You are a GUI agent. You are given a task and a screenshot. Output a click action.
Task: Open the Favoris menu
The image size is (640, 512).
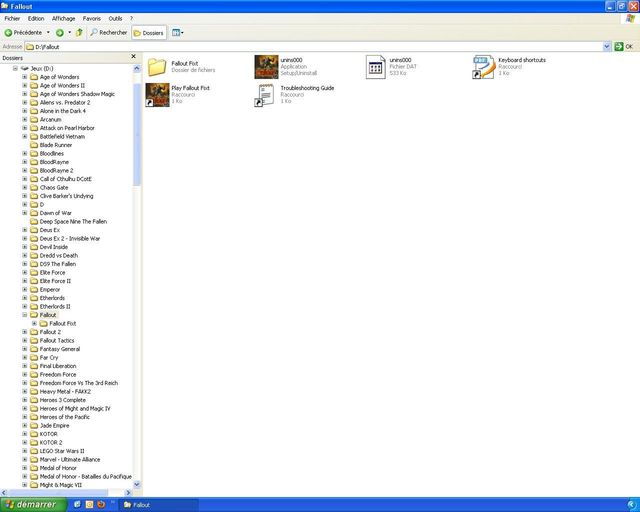pyautogui.click(x=91, y=18)
